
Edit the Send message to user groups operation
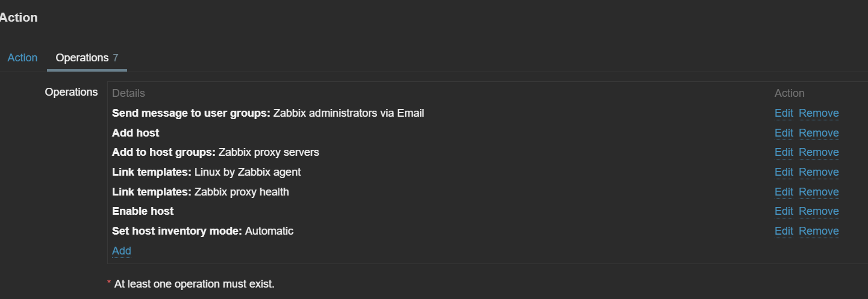pos(784,113)
